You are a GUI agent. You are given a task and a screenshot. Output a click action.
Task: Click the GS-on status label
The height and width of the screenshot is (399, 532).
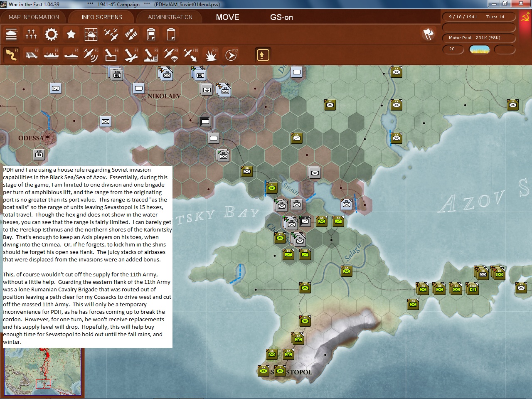(x=281, y=17)
